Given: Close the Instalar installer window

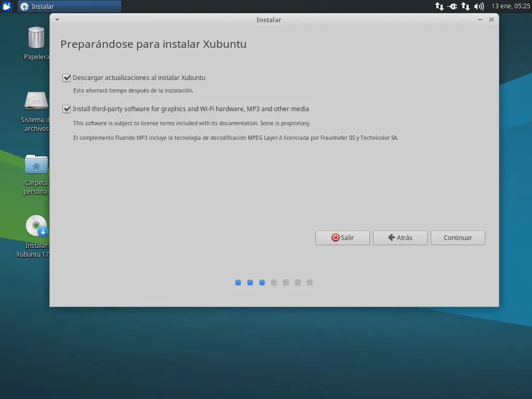Looking at the screenshot, I should (491, 20).
